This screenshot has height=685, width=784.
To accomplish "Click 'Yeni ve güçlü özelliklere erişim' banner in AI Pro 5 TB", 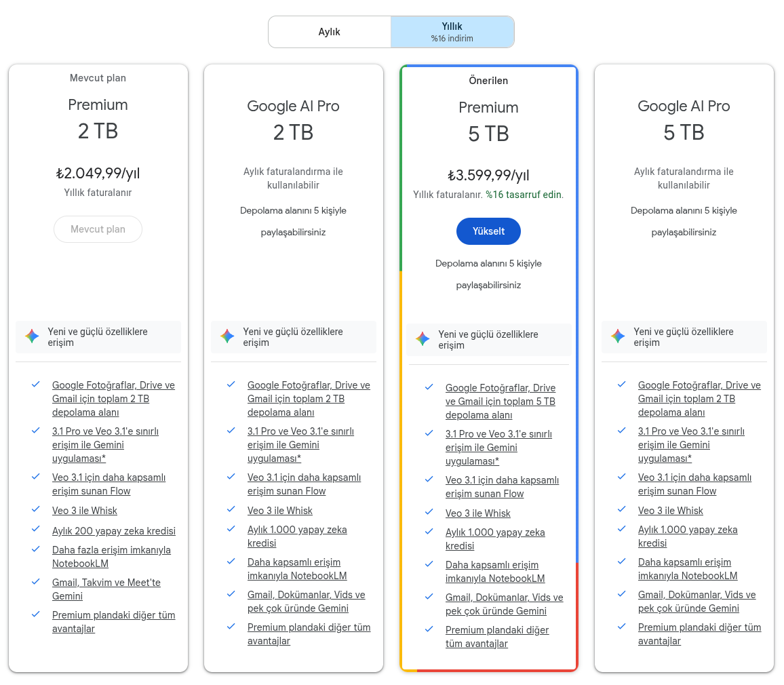I will 684,337.
